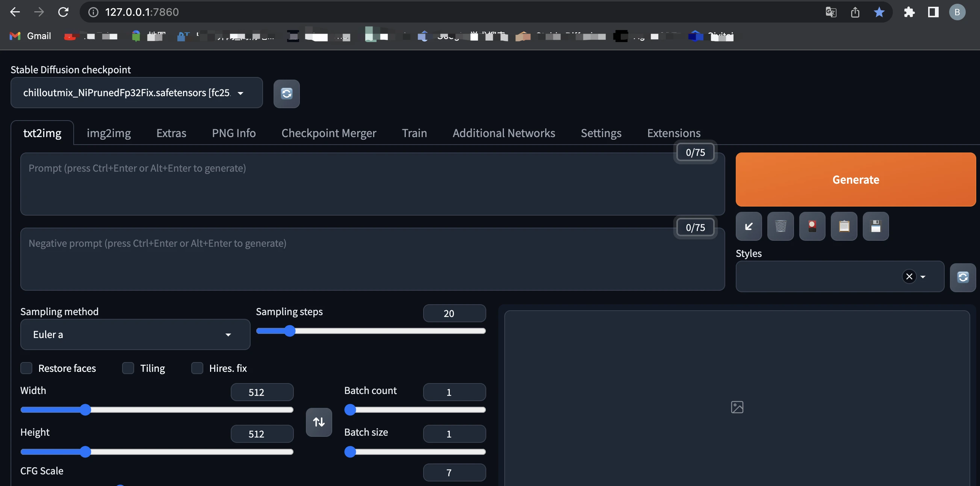Swap width and height arrows button

(x=319, y=422)
